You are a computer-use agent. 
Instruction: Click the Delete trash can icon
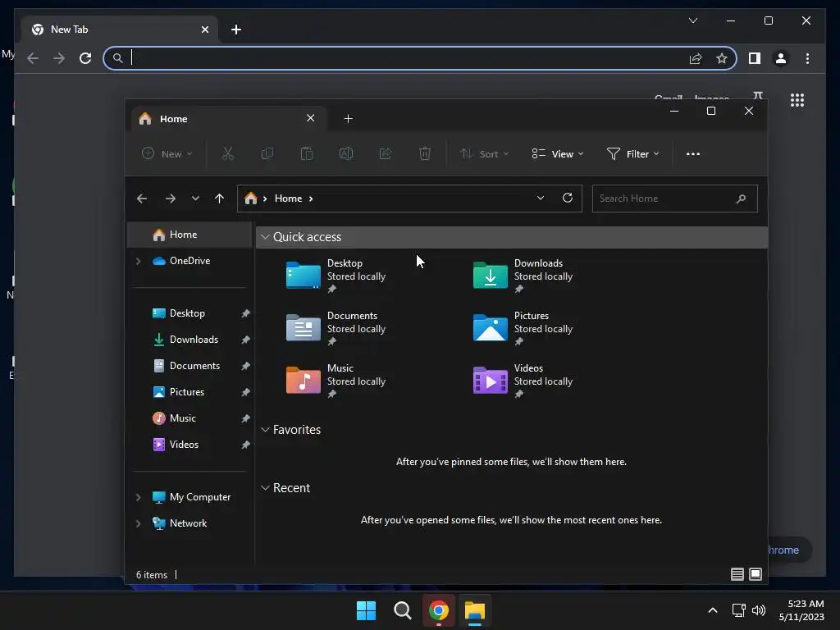tap(425, 153)
